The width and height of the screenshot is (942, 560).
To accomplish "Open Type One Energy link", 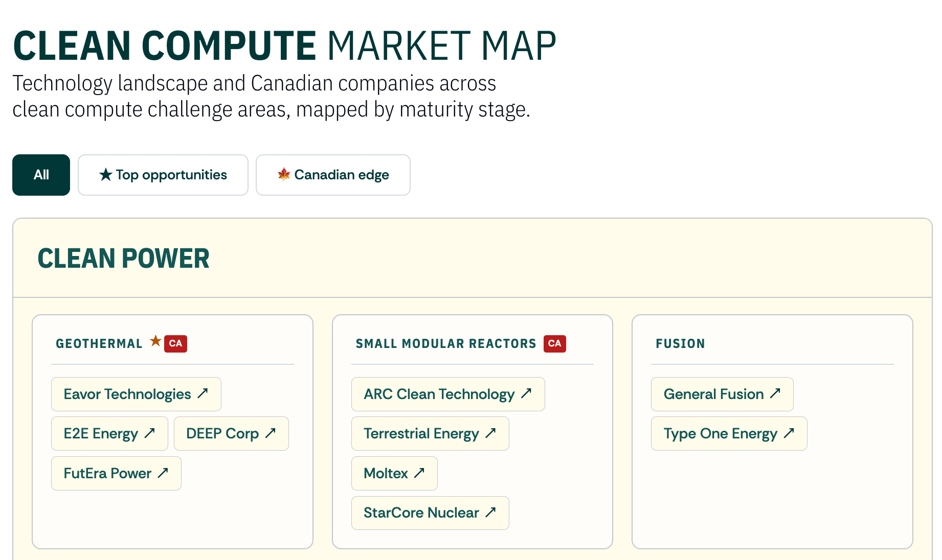I will [729, 433].
